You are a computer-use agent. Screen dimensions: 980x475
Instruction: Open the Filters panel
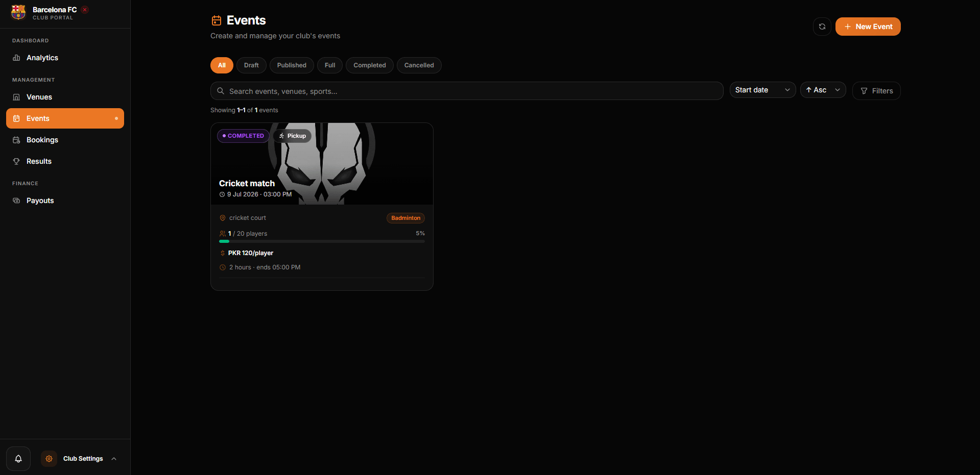[x=876, y=91]
